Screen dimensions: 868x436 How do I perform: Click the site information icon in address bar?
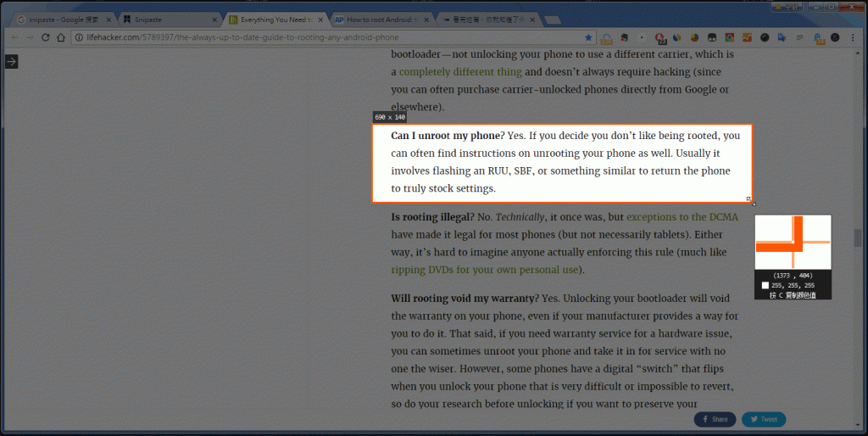coord(77,37)
